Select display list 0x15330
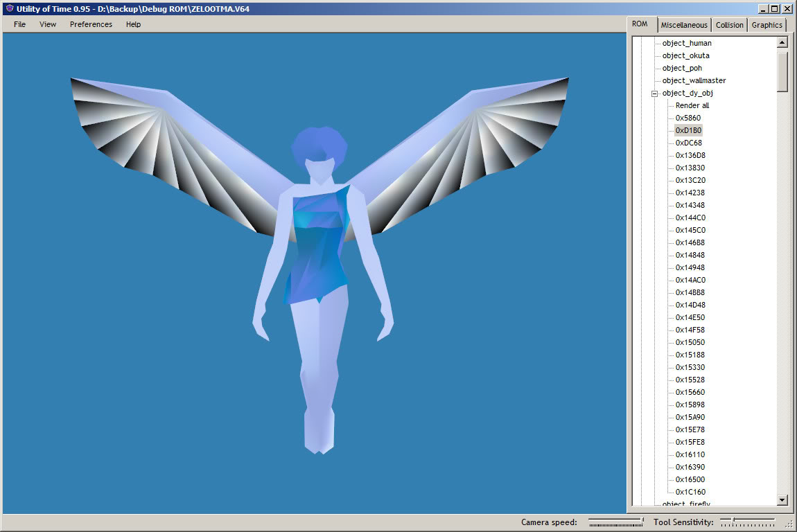 [x=690, y=367]
